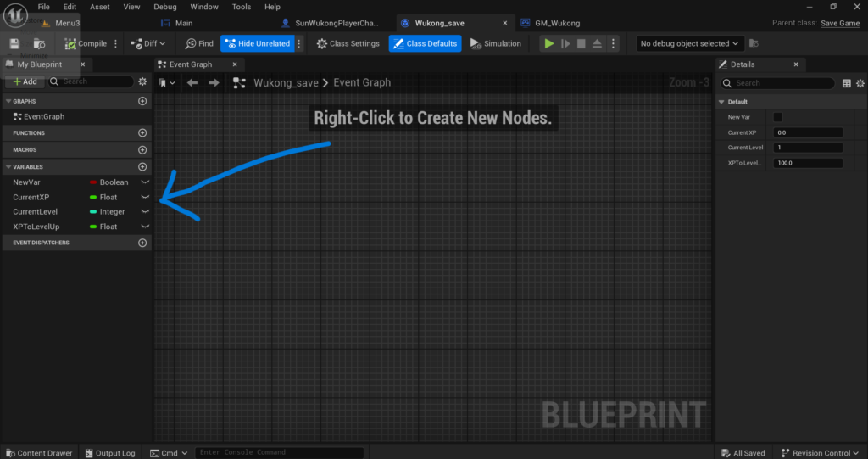Start Simulation mode
This screenshot has height=459, width=868.
(x=495, y=44)
